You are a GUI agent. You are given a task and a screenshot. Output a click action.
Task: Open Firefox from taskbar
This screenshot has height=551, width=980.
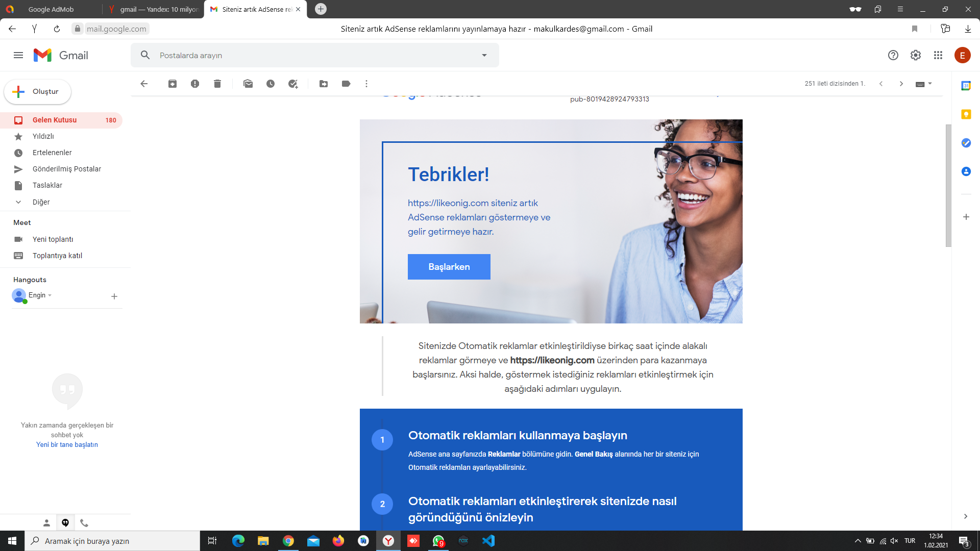click(x=338, y=541)
